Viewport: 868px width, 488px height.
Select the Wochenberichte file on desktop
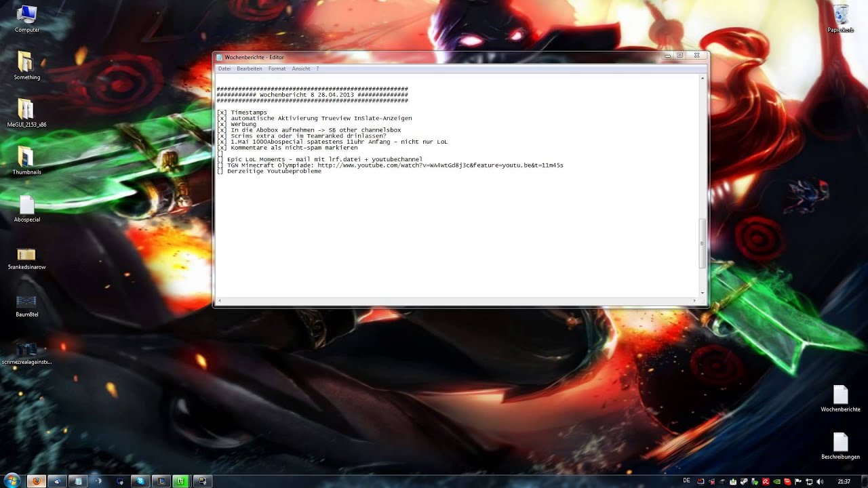[x=841, y=399]
